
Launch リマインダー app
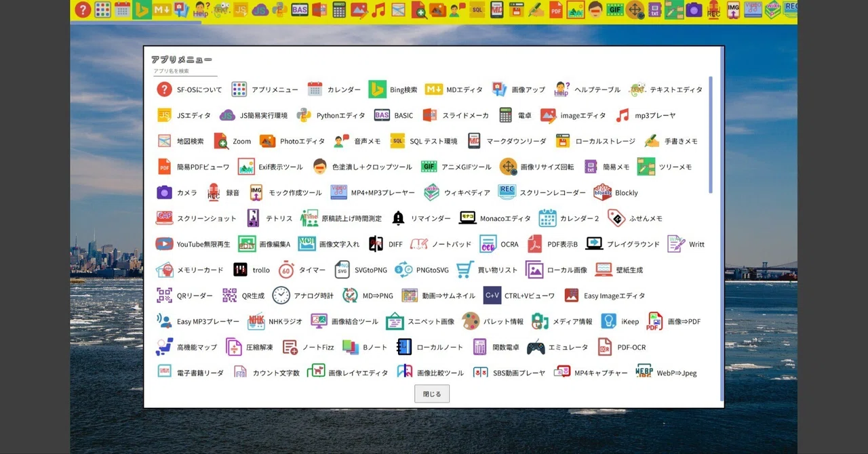coord(420,218)
